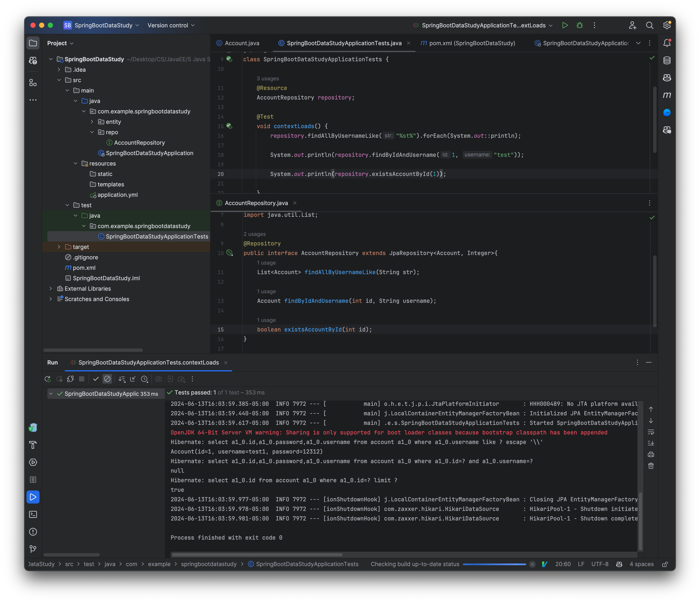
Task: Cancel the build status check
Action: (x=532, y=564)
